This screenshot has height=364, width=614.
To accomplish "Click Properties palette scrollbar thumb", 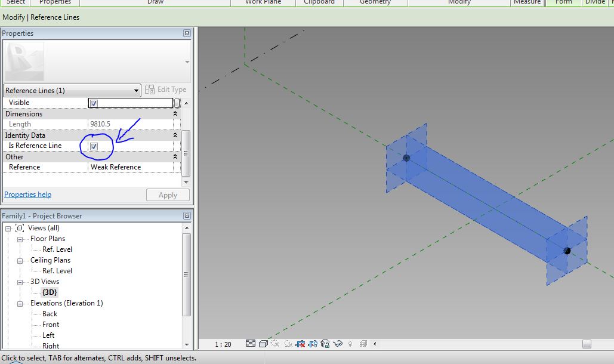I will point(186,153).
